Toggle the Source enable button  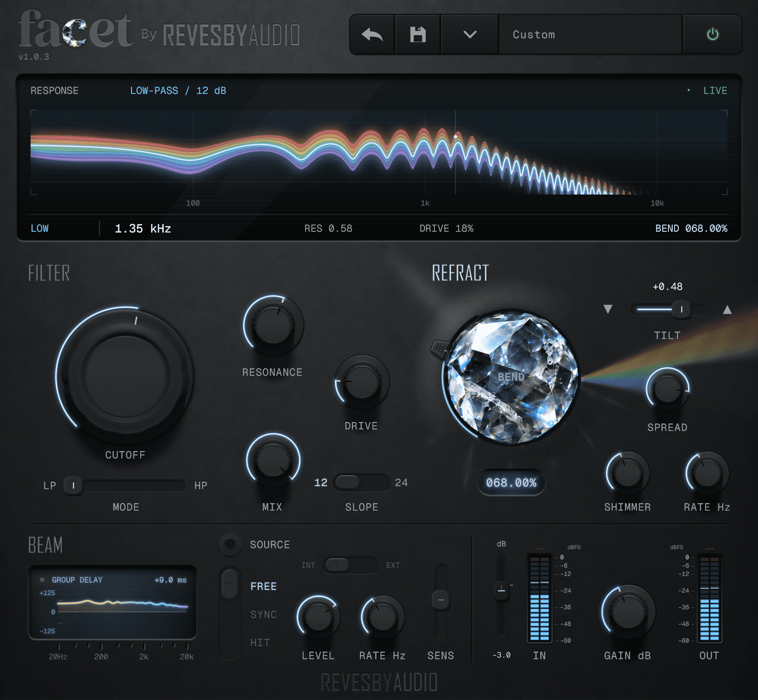(x=230, y=544)
